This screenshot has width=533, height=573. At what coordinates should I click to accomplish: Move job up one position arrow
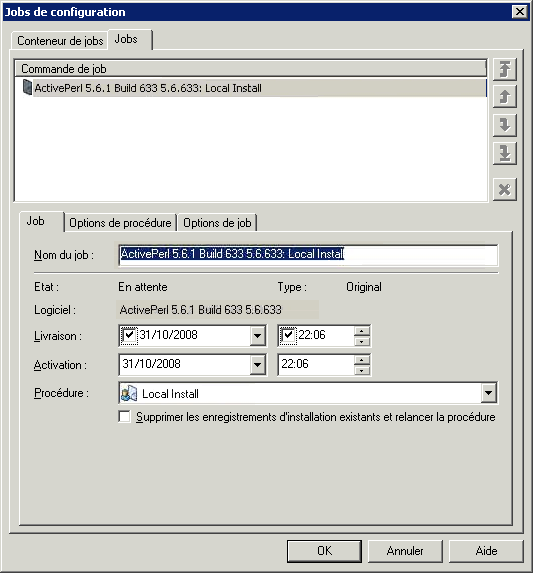pos(505,96)
